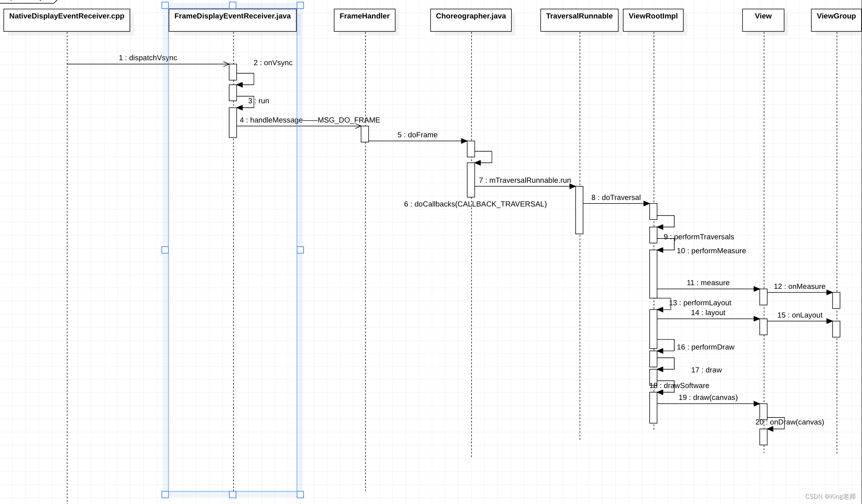Select the NativeDisplayEventReceiver.cpp lifeline box
The image size is (862, 504).
click(x=67, y=20)
